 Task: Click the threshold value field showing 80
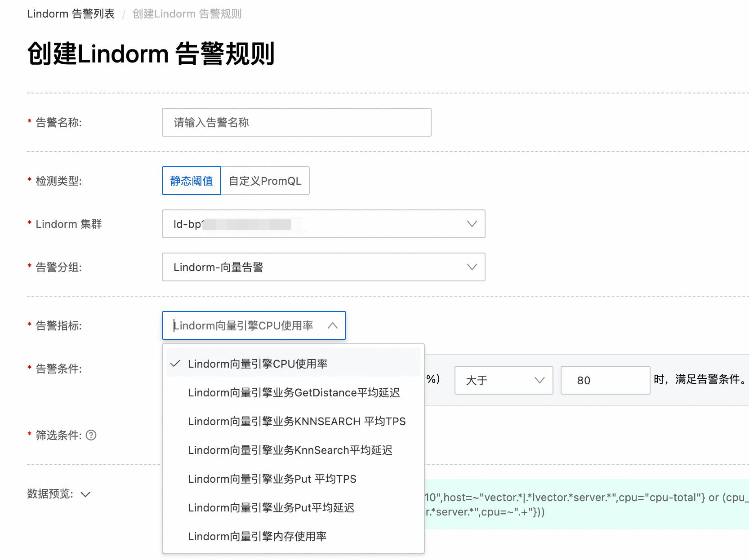click(x=605, y=380)
